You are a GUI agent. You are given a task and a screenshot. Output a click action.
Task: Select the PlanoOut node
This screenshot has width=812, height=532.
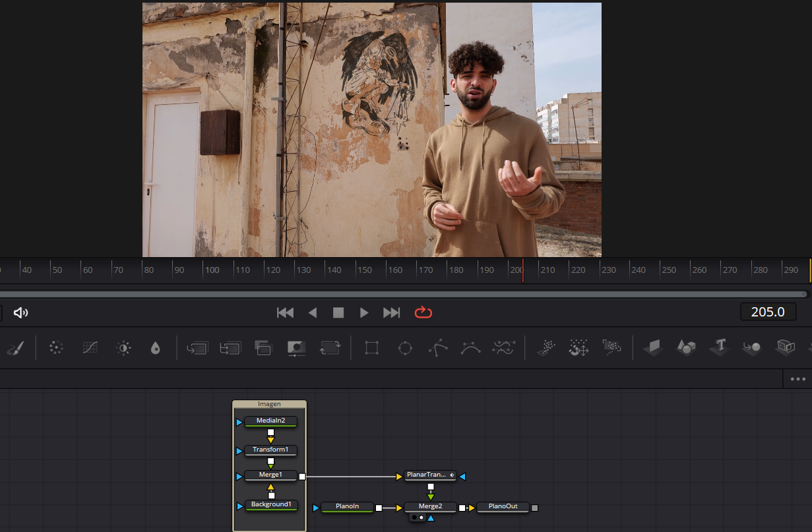click(503, 507)
